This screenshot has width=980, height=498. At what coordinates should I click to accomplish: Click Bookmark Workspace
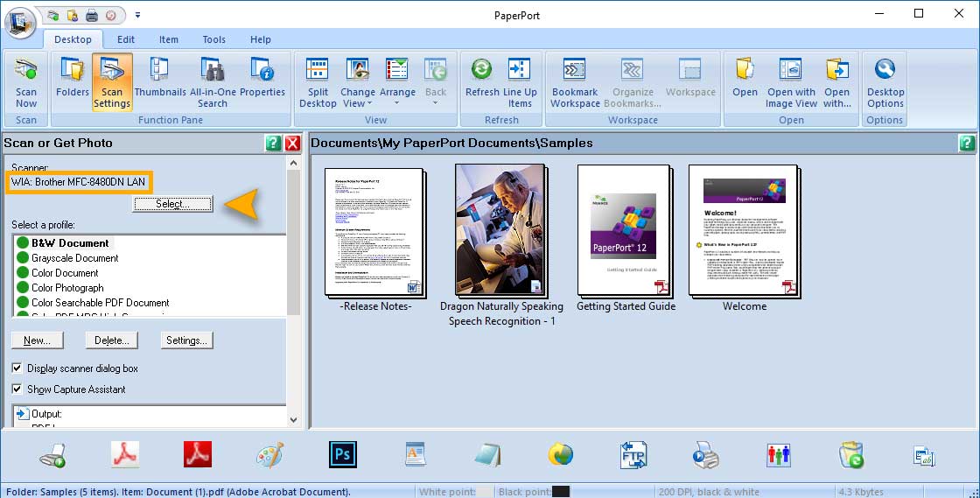[575, 82]
